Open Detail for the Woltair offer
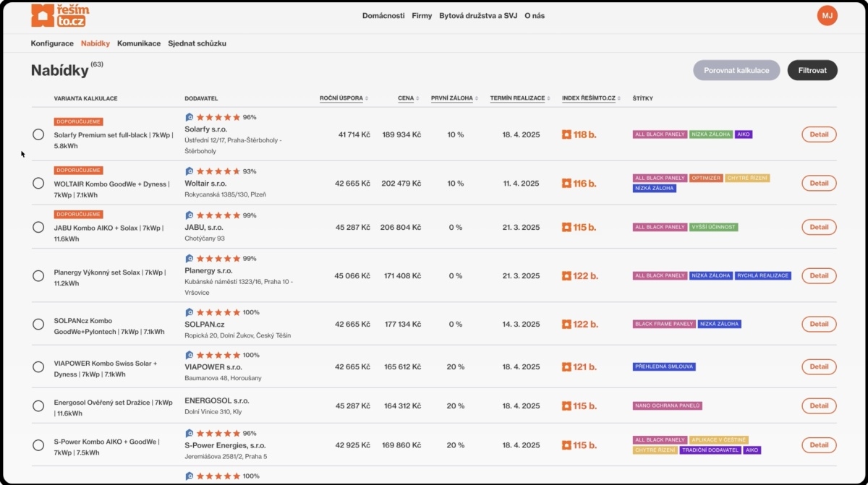Image resolution: width=868 pixels, height=485 pixels. pyautogui.click(x=819, y=184)
